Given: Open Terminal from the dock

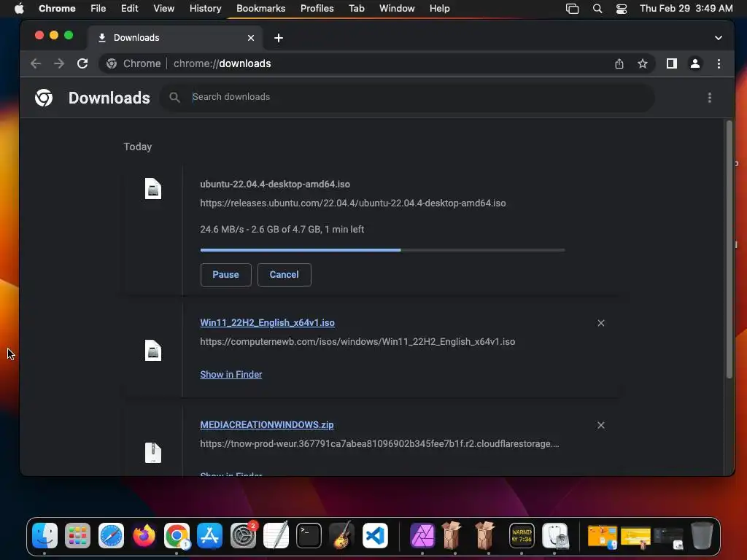Looking at the screenshot, I should tap(309, 536).
